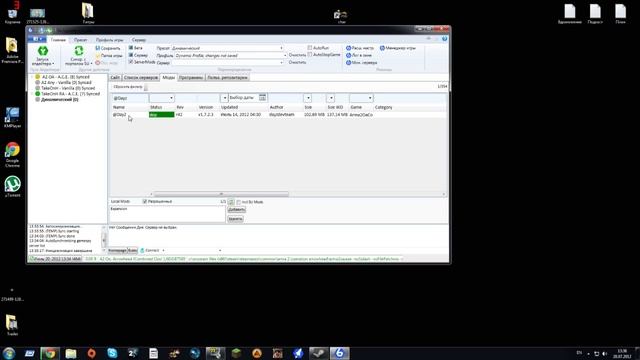
Task: Click the blue icon next to Мон. сервера
Action: 349,62
